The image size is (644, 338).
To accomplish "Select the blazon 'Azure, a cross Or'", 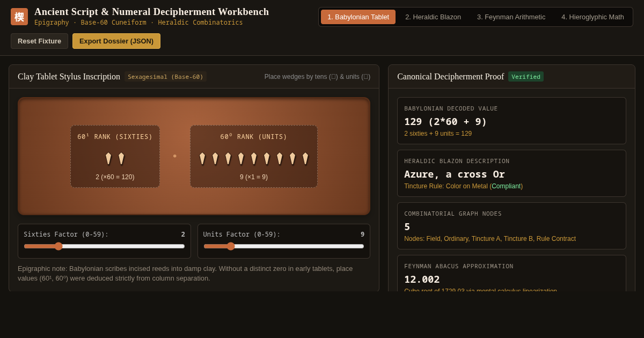I will point(455,174).
